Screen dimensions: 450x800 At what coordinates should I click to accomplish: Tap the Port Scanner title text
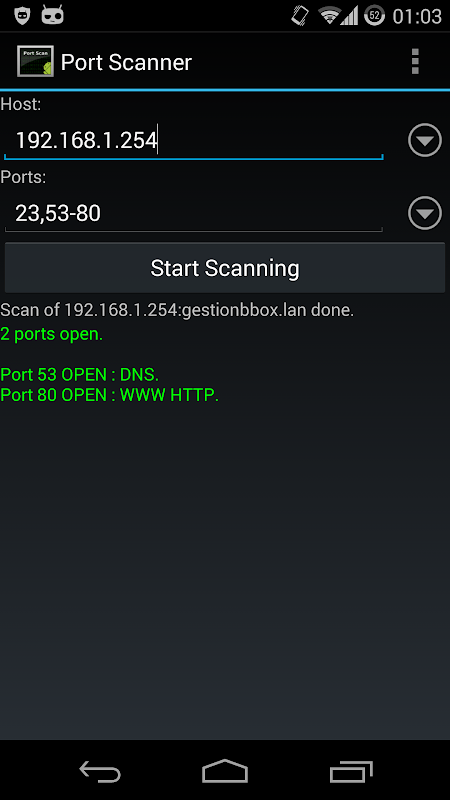(x=126, y=62)
